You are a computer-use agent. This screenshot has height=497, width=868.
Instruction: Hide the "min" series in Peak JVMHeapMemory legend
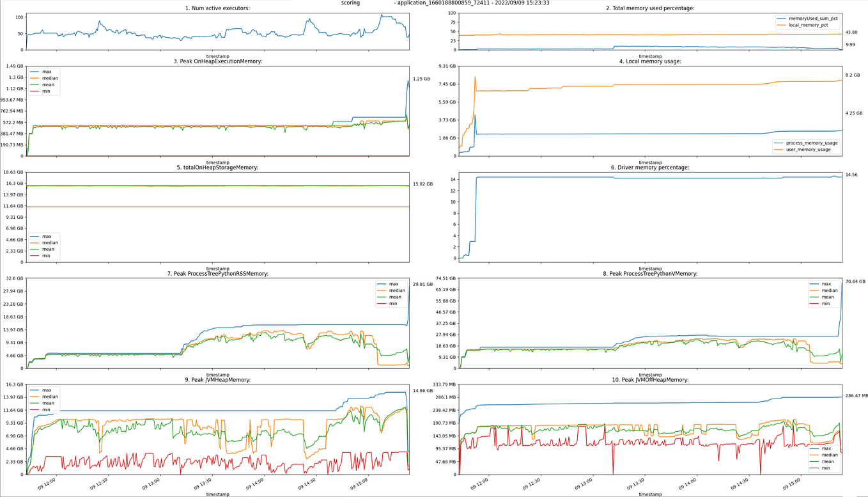coord(47,409)
